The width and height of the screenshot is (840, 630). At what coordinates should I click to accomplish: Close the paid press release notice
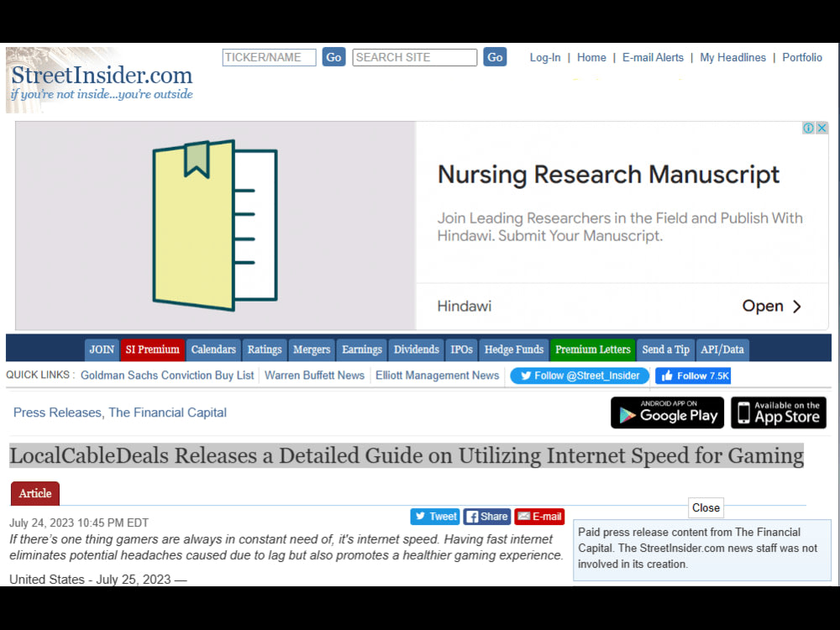tap(706, 508)
